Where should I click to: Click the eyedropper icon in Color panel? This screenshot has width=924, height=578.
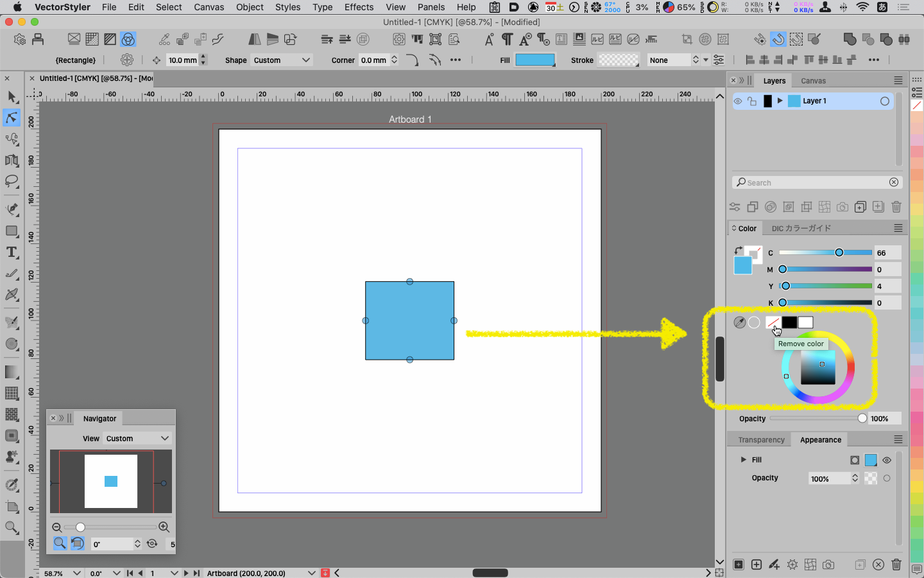click(740, 322)
